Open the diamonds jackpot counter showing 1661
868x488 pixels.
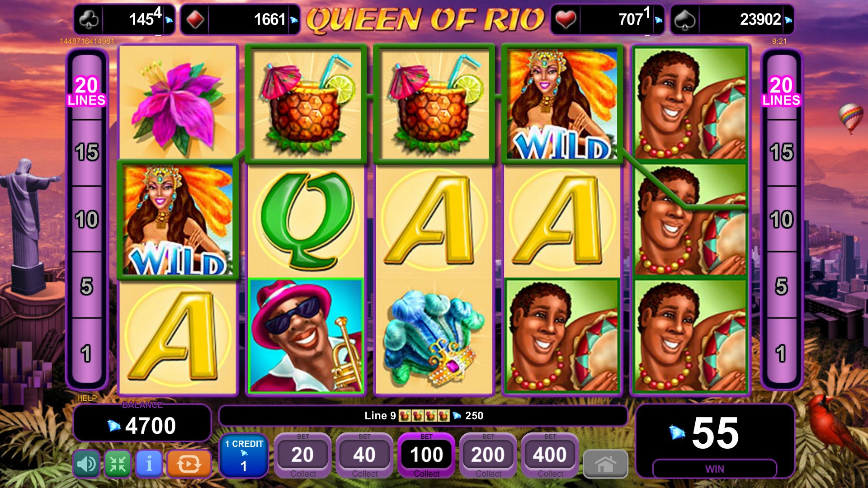[x=240, y=19]
